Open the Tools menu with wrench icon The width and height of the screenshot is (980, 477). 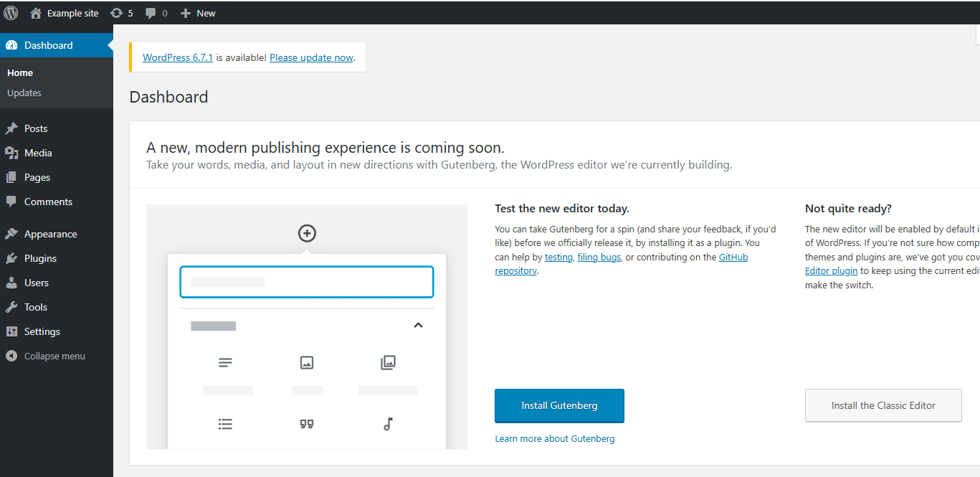35,307
